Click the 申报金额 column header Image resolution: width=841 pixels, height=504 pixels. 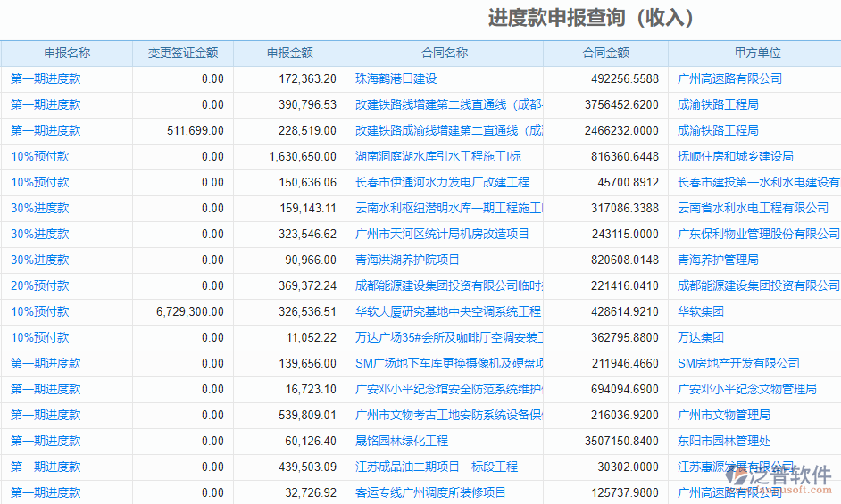click(x=289, y=54)
